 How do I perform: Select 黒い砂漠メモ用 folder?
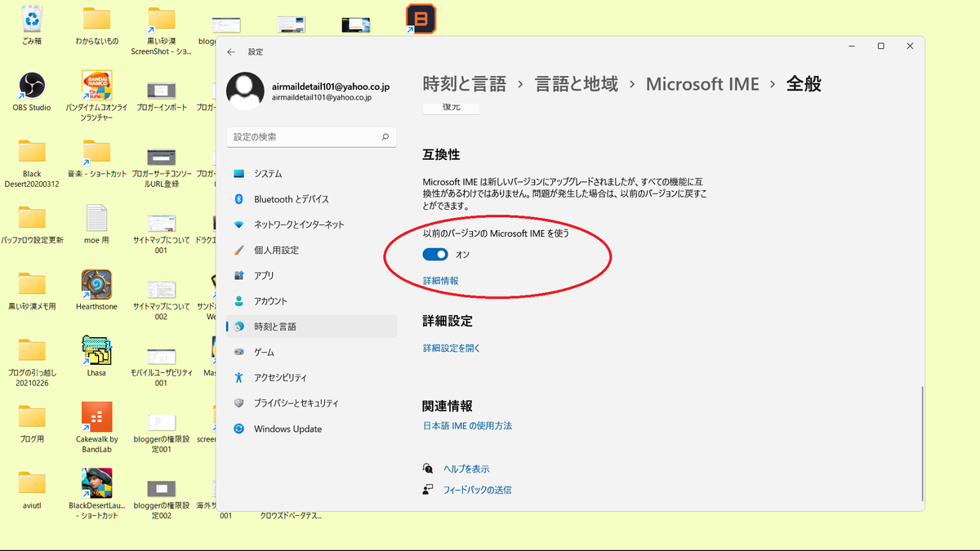32,290
